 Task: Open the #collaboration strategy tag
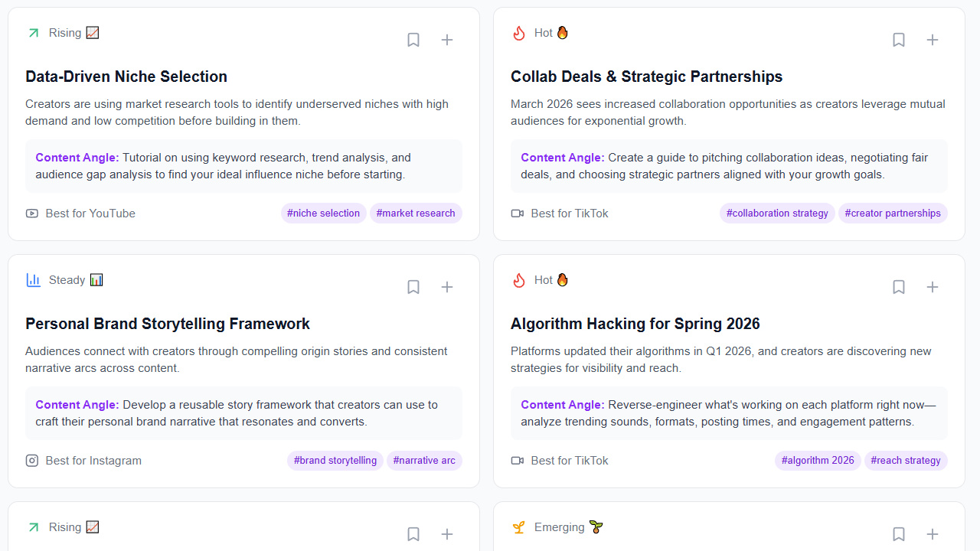[777, 214]
